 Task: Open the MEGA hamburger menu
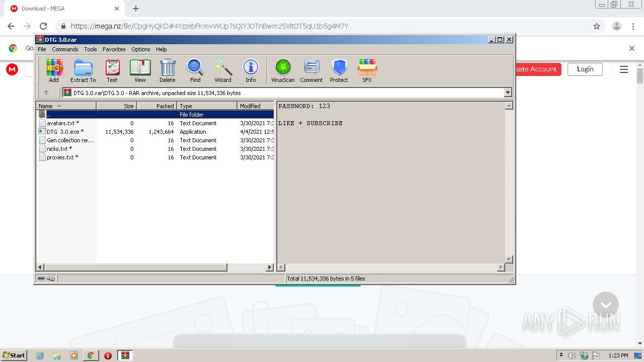click(x=624, y=69)
